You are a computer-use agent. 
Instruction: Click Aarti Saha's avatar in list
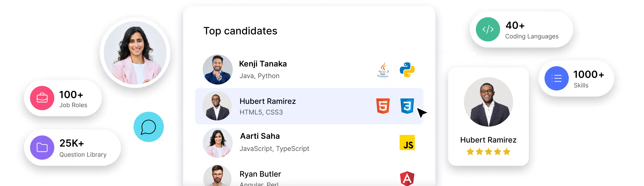[218, 143]
